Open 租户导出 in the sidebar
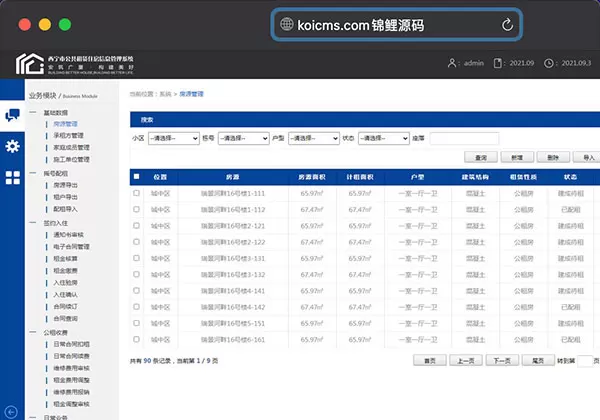The height and width of the screenshot is (420, 600). click(65, 197)
